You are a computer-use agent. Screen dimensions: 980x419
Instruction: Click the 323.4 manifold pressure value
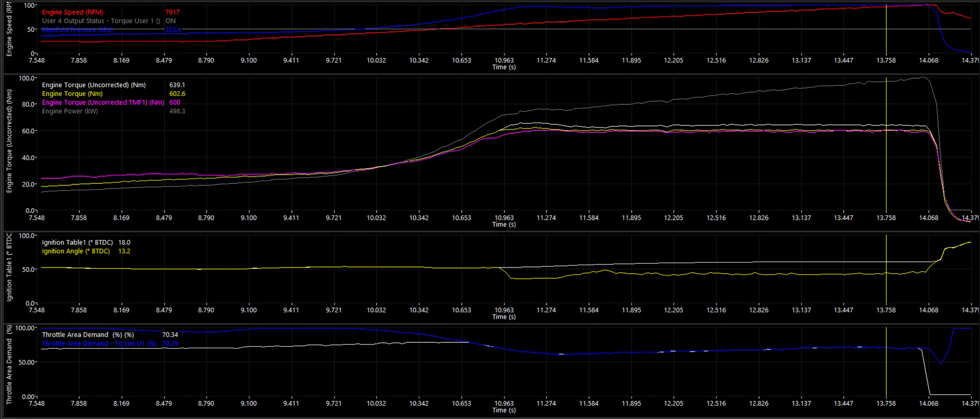point(173,29)
